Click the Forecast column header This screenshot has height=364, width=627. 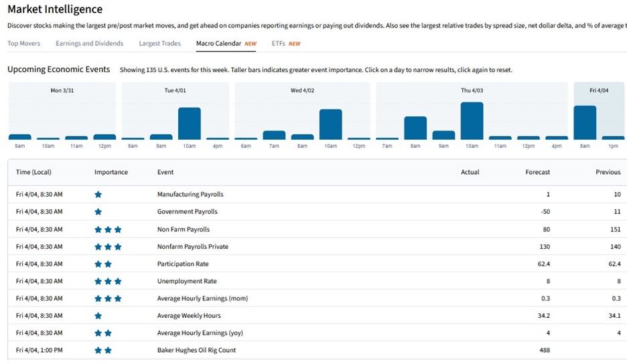pyautogui.click(x=537, y=172)
